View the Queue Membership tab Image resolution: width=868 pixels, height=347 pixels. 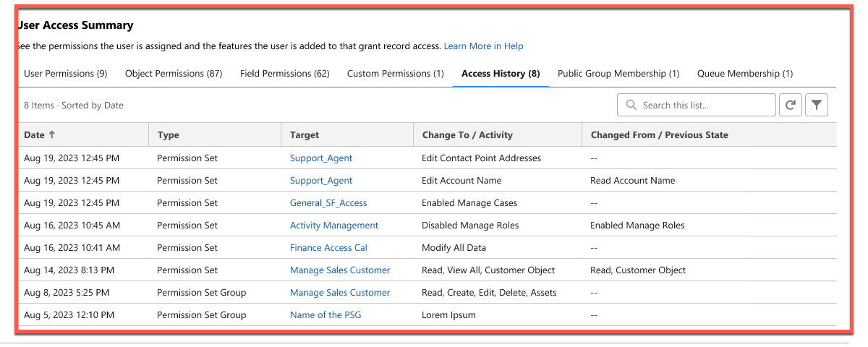(x=745, y=74)
